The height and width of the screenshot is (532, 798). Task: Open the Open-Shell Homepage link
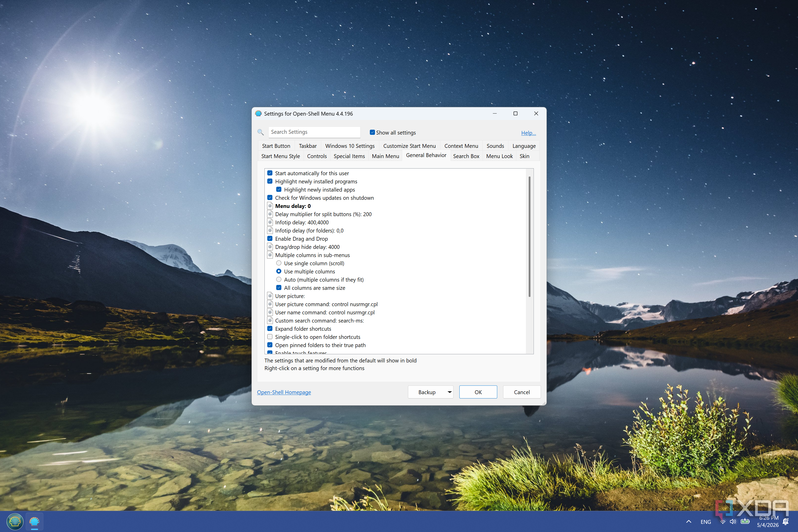click(284, 392)
